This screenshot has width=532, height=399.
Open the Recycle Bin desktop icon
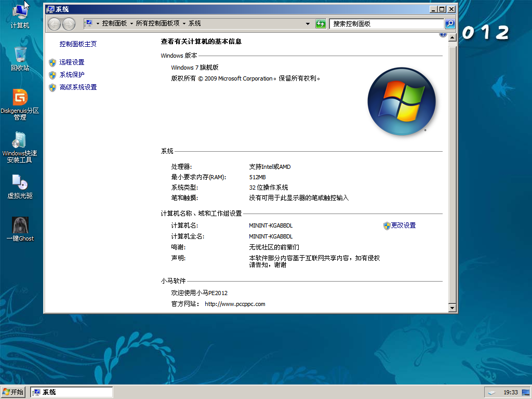click(x=20, y=55)
